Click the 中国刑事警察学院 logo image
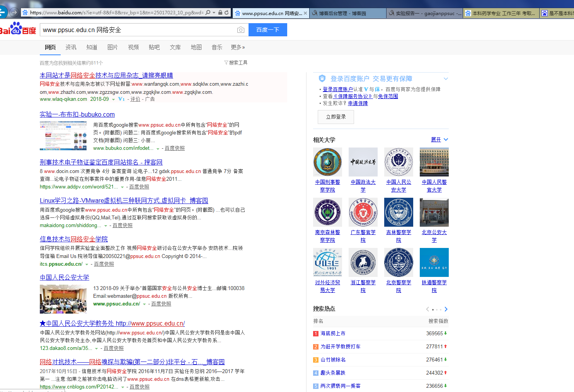The image size is (574, 392). [327, 162]
